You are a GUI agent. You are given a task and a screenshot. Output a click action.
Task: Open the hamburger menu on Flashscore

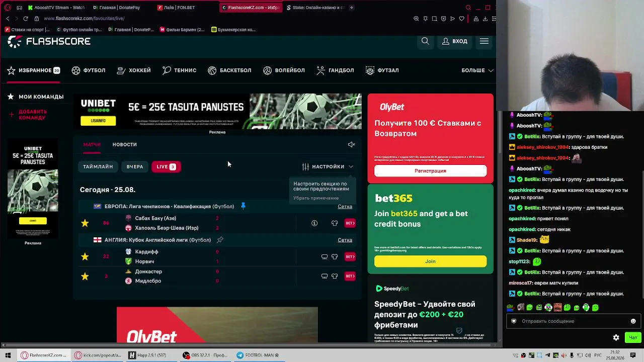(484, 41)
